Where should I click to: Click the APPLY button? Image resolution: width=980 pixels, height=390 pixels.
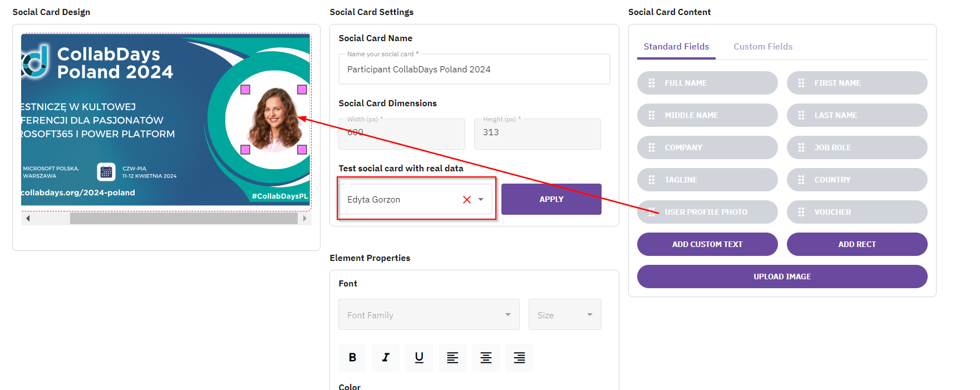click(x=551, y=199)
